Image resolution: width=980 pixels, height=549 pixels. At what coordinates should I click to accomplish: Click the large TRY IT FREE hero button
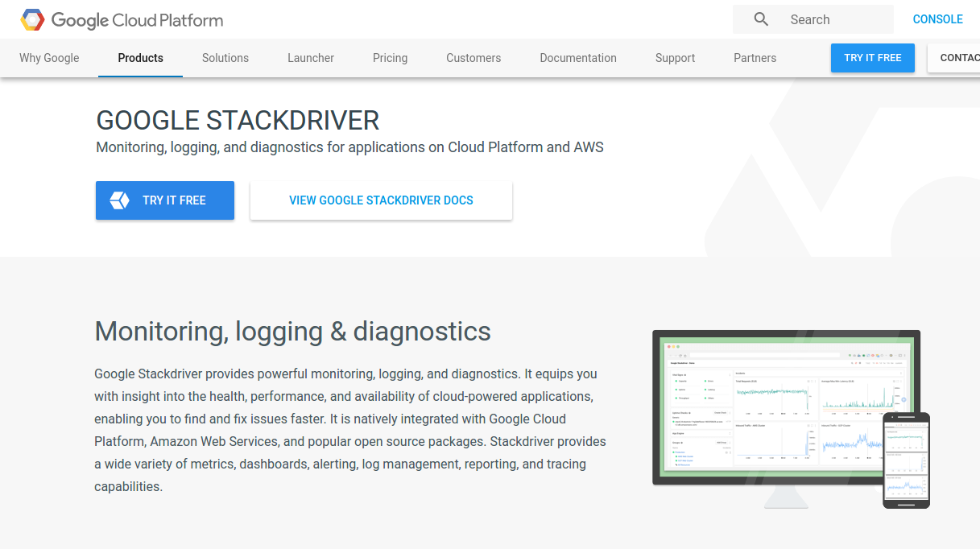165,200
